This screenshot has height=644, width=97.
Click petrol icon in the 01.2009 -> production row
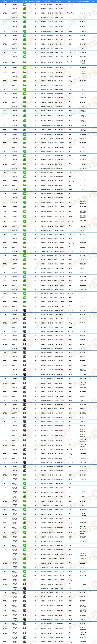25,156
